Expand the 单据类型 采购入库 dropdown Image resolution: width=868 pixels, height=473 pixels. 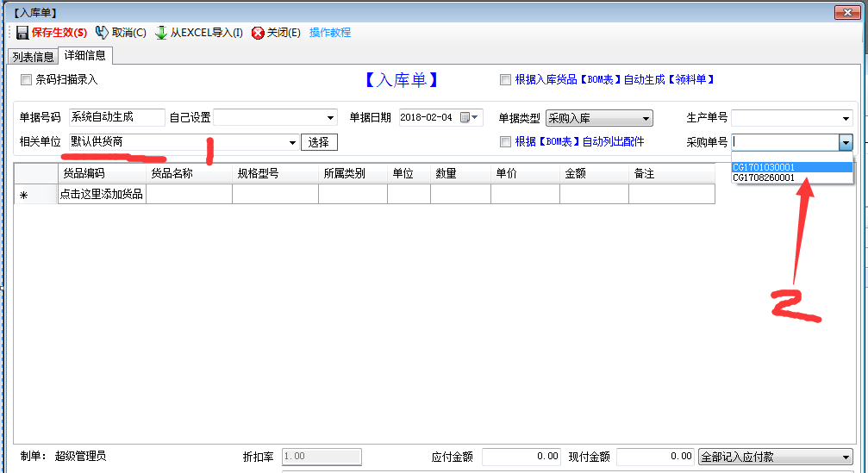click(x=645, y=118)
